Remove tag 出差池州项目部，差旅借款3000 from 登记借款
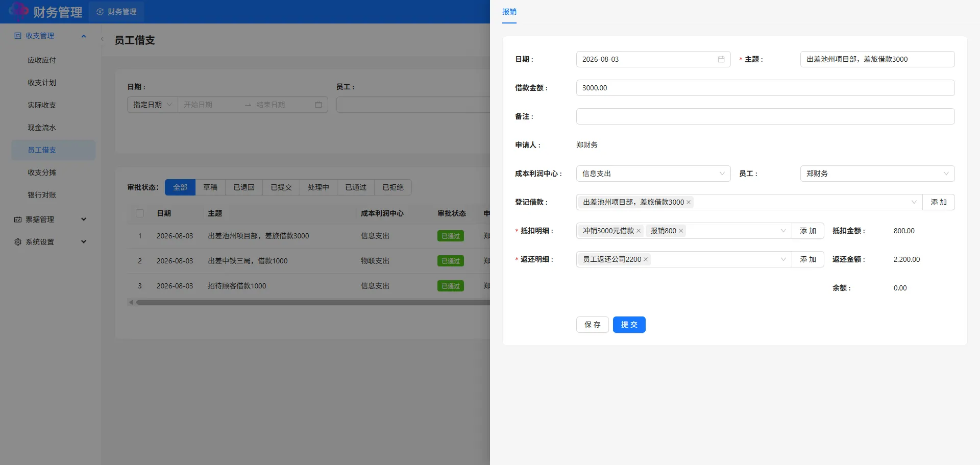 tap(689, 202)
